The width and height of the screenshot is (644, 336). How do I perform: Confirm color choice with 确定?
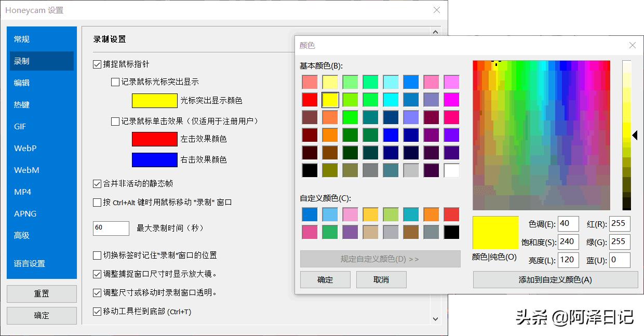coord(325,279)
